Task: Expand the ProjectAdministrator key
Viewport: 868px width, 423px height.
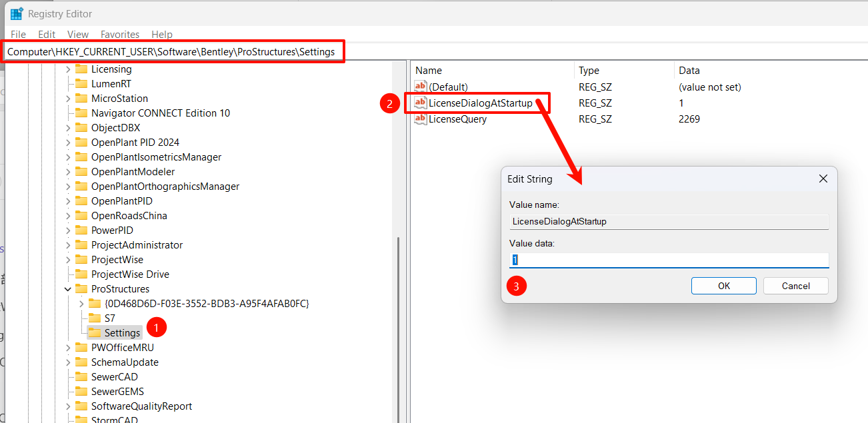Action: (x=68, y=245)
